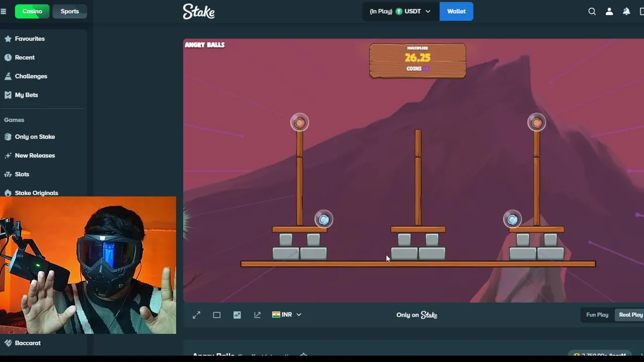The width and height of the screenshot is (644, 362).
Task: Switch to Fun Play mode
Action: pyautogui.click(x=597, y=315)
